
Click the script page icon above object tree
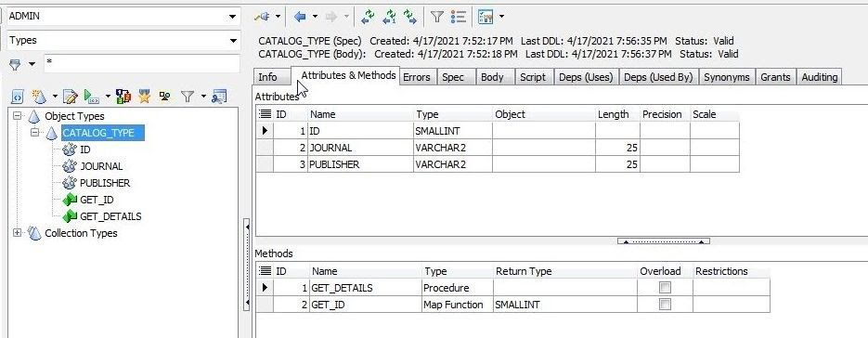[x=18, y=97]
